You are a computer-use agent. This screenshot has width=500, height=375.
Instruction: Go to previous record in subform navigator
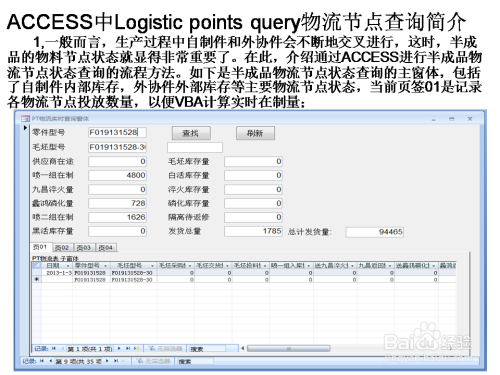click(62, 349)
